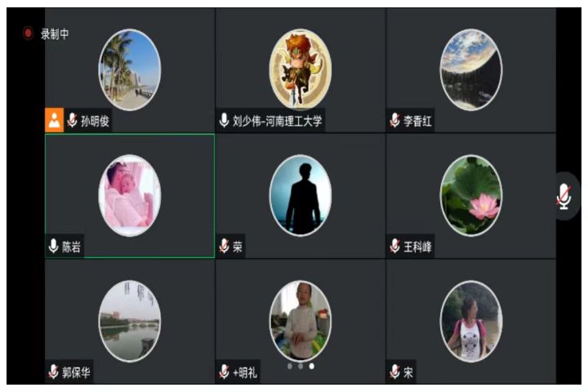Click the red recording indicator icon
This screenshot has width=588, height=392.
pyautogui.click(x=28, y=33)
